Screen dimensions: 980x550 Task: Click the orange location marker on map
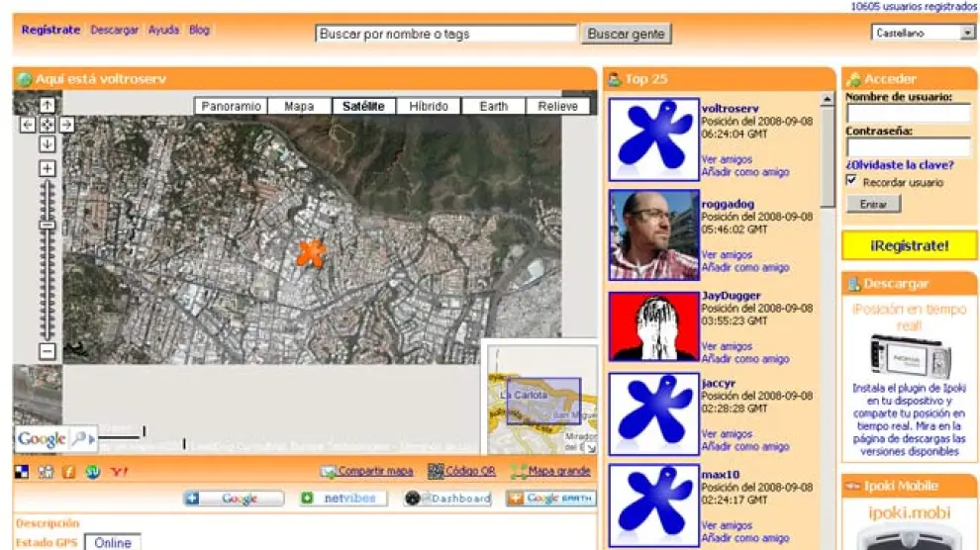311,253
